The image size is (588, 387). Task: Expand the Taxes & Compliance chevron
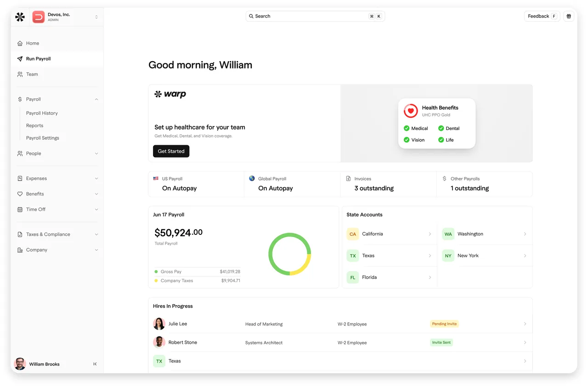(x=96, y=234)
